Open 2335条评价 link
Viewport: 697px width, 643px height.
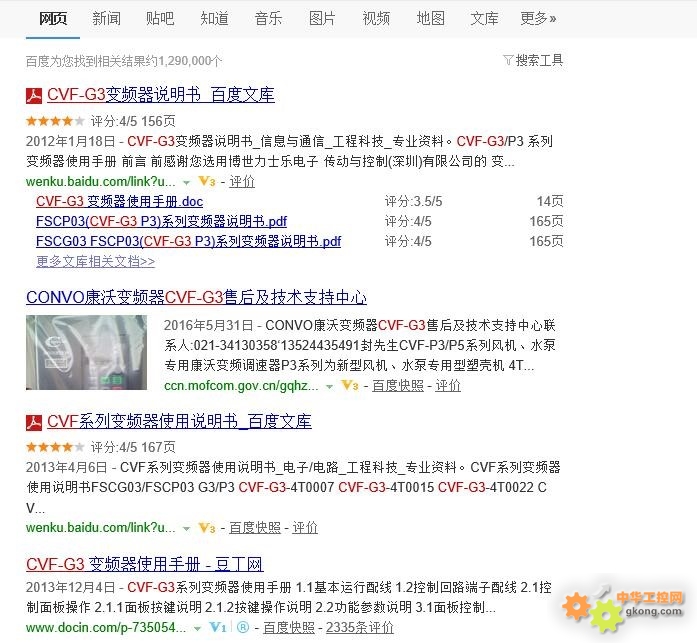tap(360, 627)
